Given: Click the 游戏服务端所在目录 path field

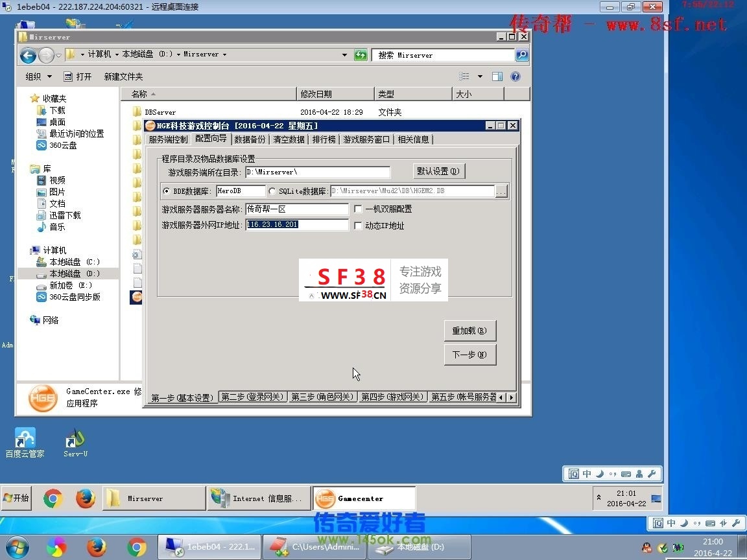Looking at the screenshot, I should click(318, 172).
